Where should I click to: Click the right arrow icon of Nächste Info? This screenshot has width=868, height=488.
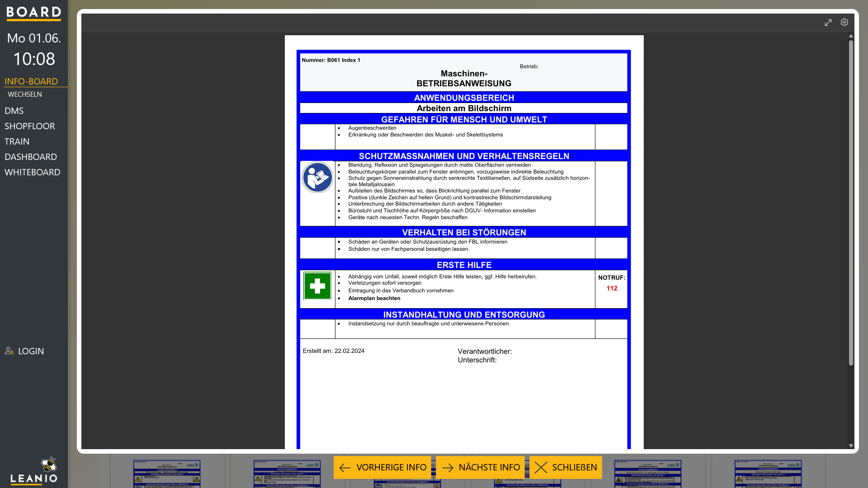[x=448, y=468]
